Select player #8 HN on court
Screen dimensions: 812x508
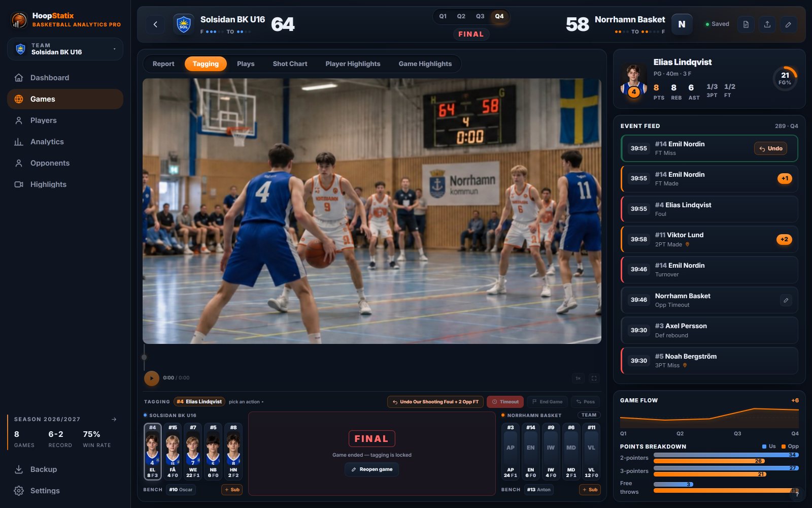click(233, 452)
